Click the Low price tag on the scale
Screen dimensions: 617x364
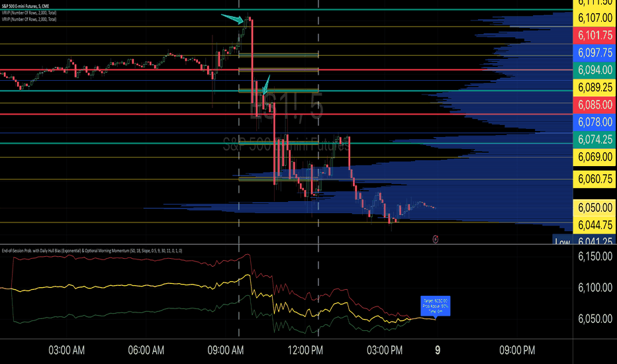point(562,241)
